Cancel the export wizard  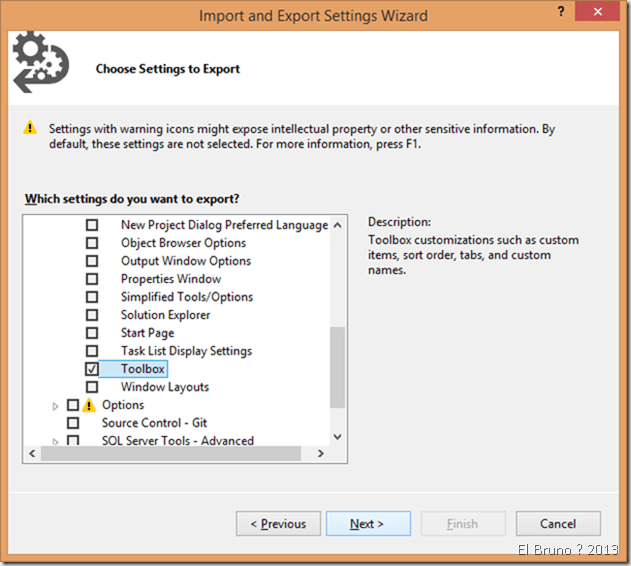click(x=557, y=523)
